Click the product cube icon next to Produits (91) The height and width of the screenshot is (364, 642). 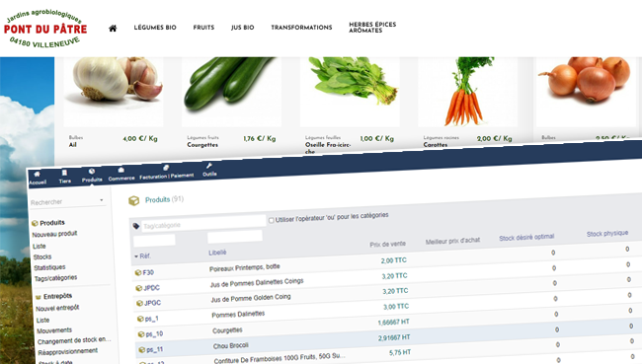tap(134, 200)
